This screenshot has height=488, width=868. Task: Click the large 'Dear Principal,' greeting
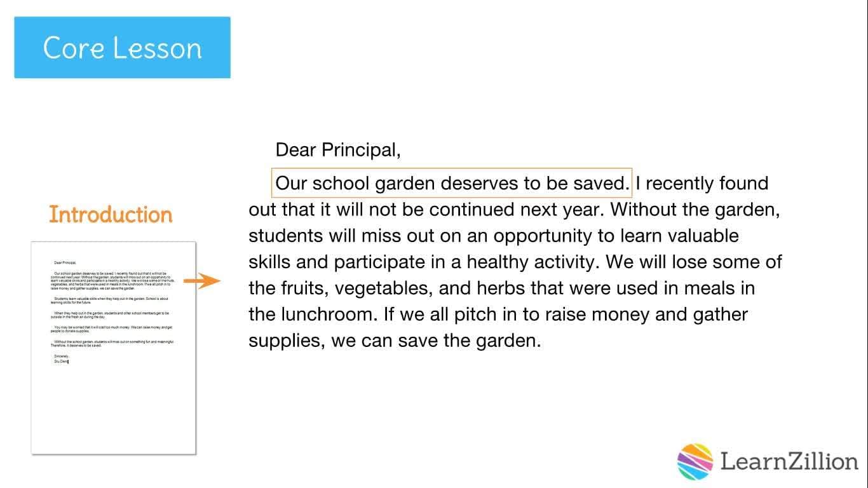338,150
